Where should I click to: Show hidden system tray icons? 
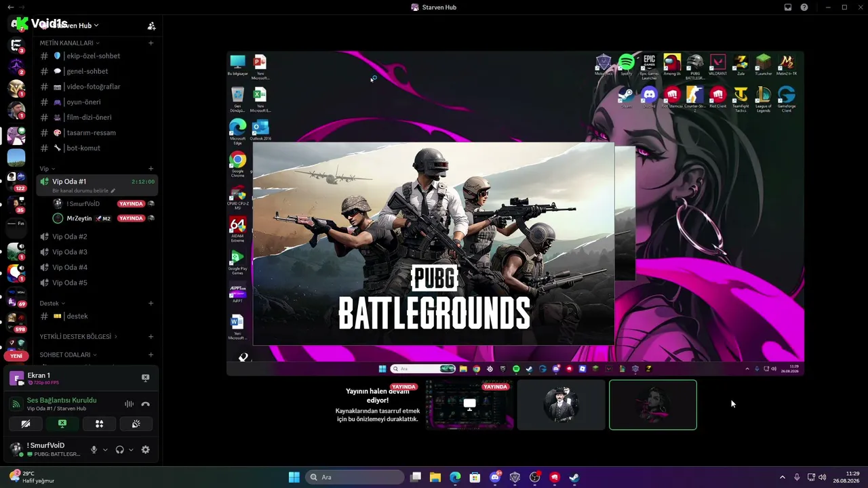[782, 477]
